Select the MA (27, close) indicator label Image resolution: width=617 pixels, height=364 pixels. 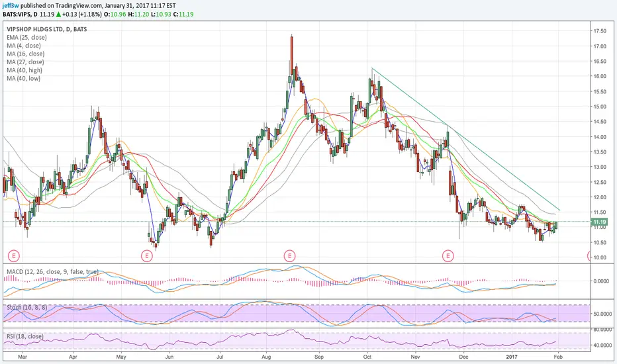tap(26, 62)
